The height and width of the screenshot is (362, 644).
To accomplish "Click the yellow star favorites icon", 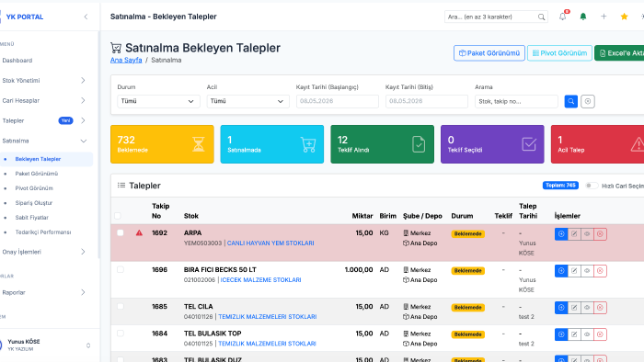I will [624, 17].
